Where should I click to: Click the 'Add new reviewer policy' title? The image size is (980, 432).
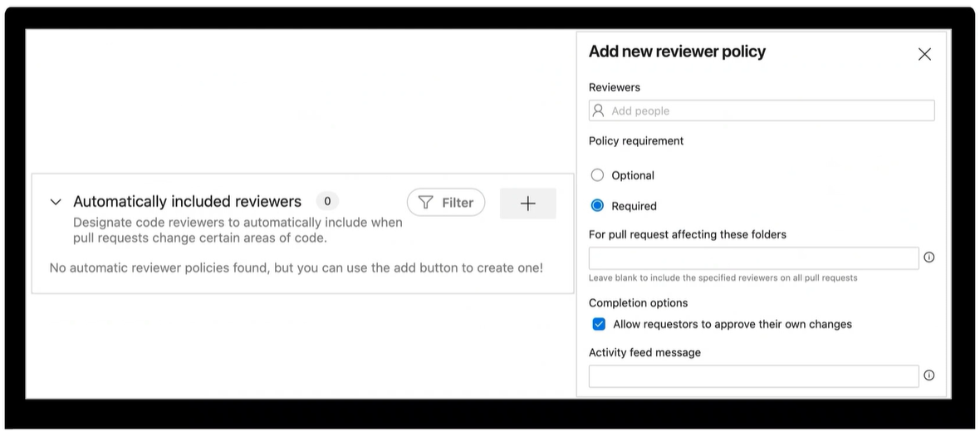677,52
